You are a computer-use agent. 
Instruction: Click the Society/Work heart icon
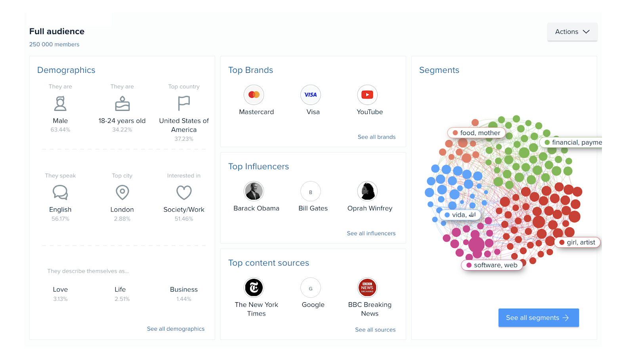tap(183, 192)
